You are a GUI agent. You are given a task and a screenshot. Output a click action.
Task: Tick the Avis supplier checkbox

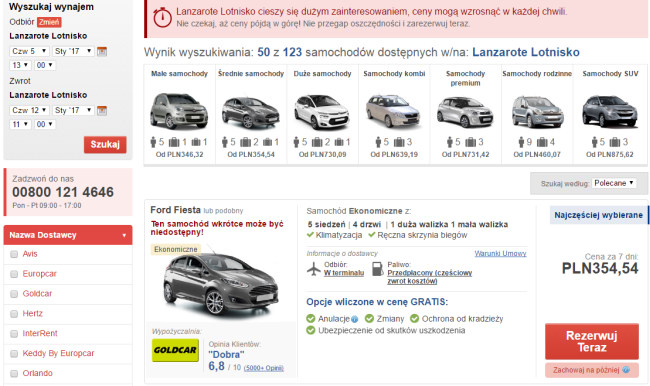(14, 254)
